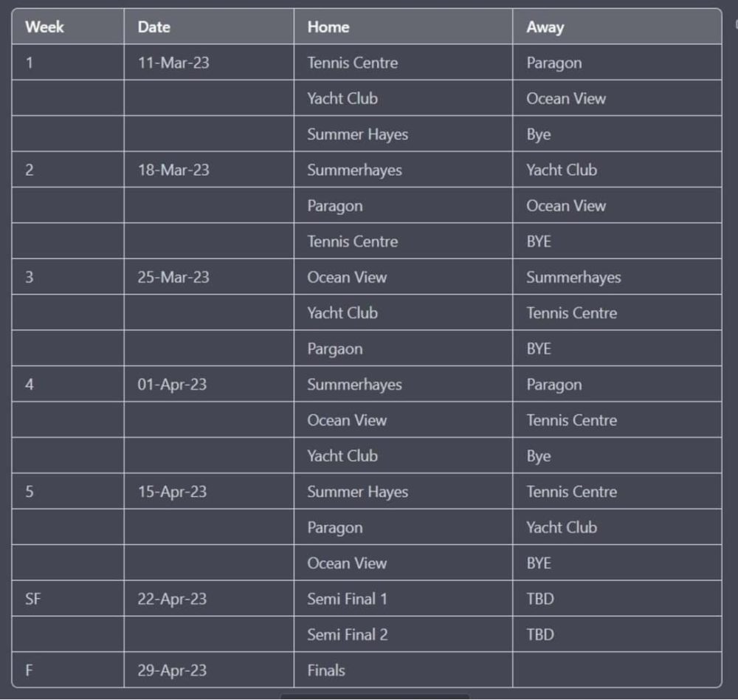Select the 15-Apr-23 date cell
This screenshot has height=700, width=738.
click(209, 492)
